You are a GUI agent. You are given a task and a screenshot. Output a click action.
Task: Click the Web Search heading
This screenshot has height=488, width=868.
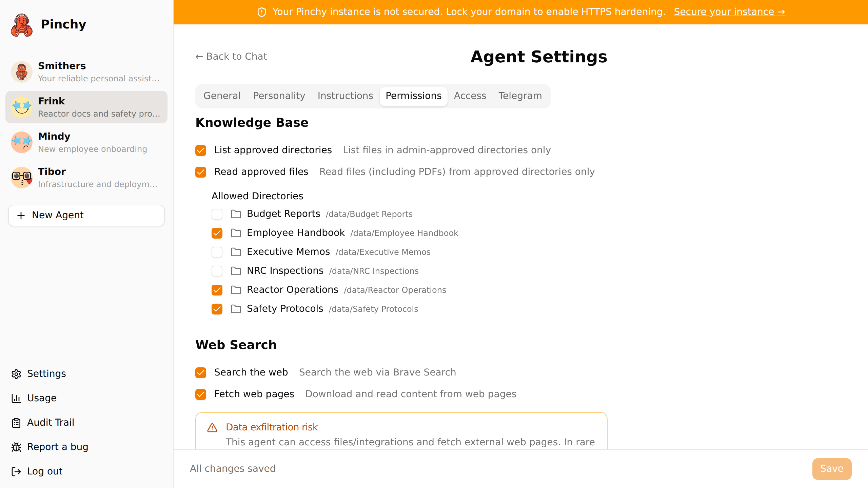pyautogui.click(x=236, y=345)
